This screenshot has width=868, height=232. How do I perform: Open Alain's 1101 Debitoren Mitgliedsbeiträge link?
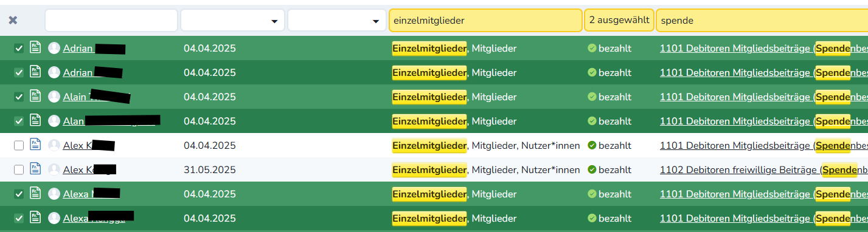click(764, 97)
